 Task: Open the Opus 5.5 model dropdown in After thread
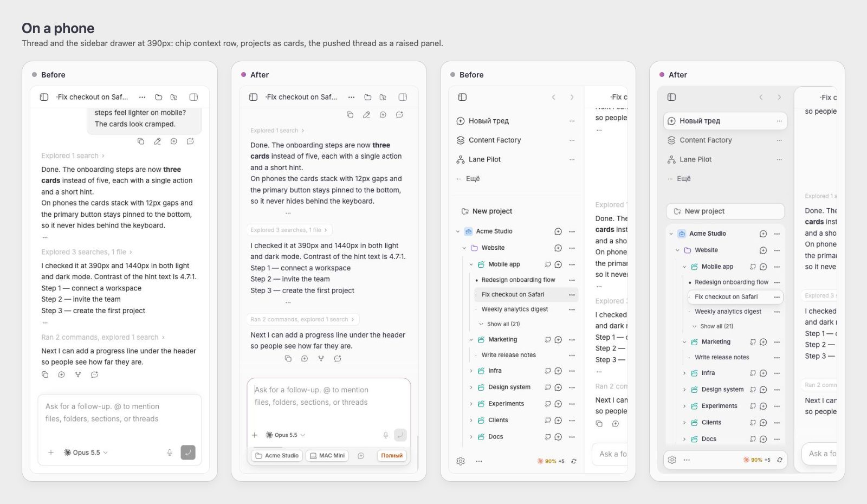coord(286,435)
